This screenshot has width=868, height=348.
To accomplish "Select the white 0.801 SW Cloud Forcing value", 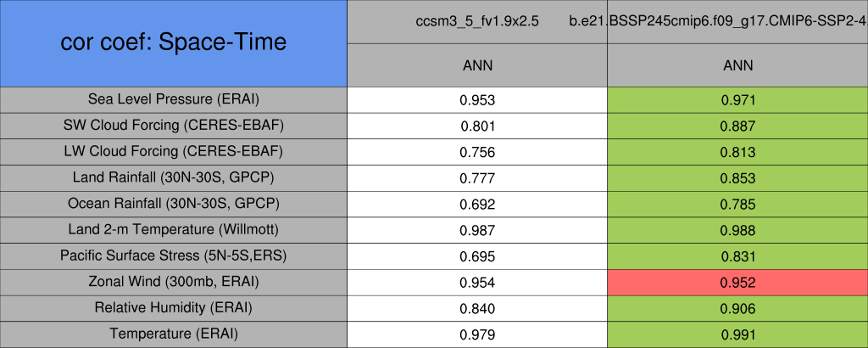I will 476,126.
